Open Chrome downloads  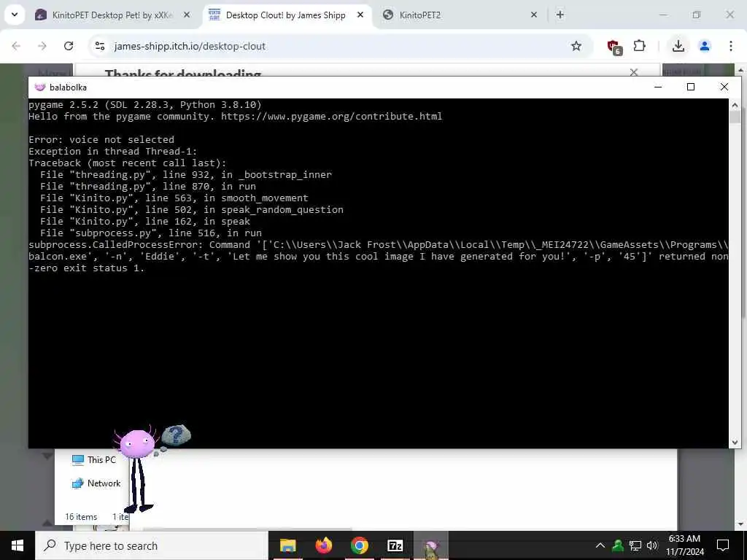pyautogui.click(x=678, y=46)
